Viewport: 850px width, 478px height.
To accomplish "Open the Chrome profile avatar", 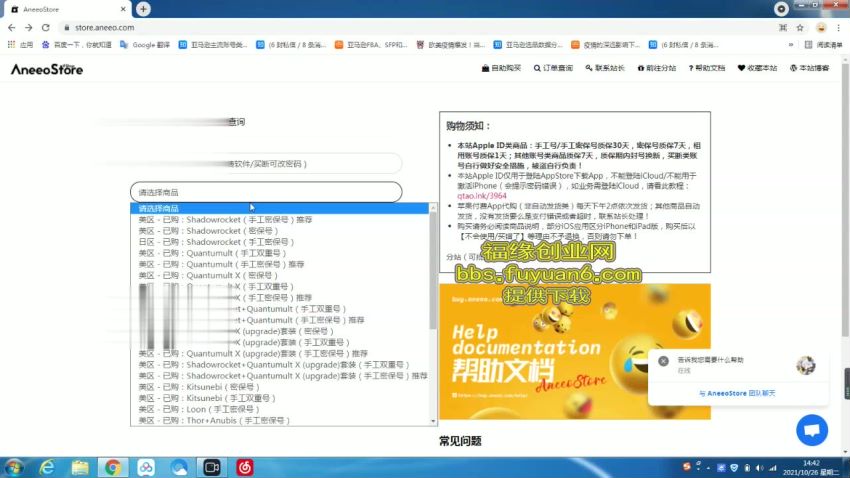I will (821, 28).
